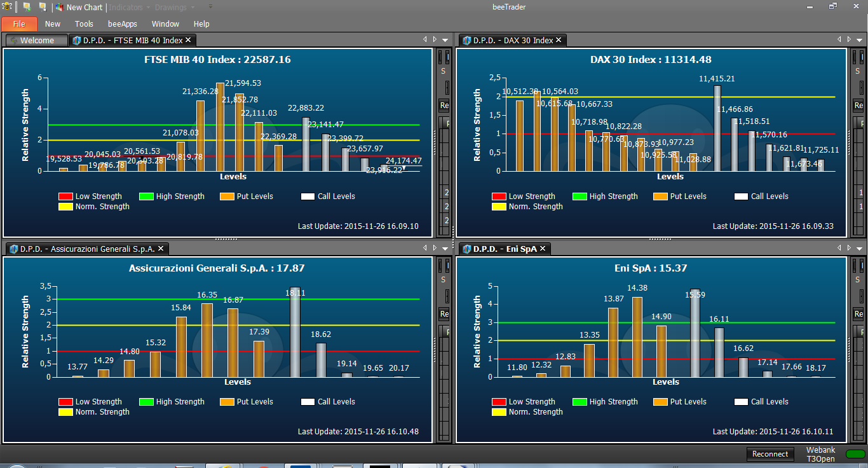Click the Reconnect button in status bar
Viewport: 868px width, 468px height.
point(770,454)
